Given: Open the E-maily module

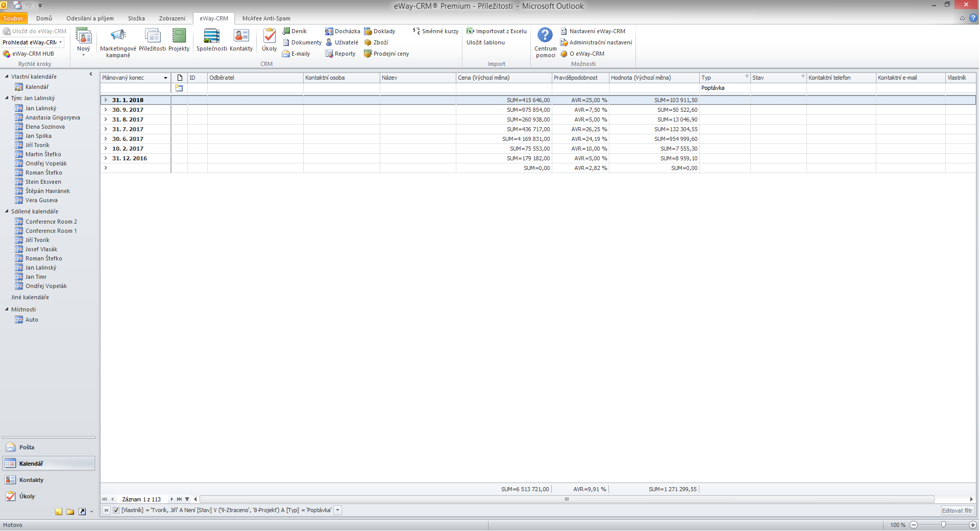Looking at the screenshot, I should click(297, 54).
